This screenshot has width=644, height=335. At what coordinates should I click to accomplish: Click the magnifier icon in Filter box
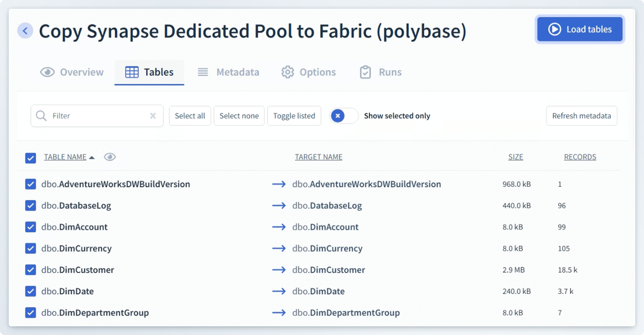click(41, 116)
